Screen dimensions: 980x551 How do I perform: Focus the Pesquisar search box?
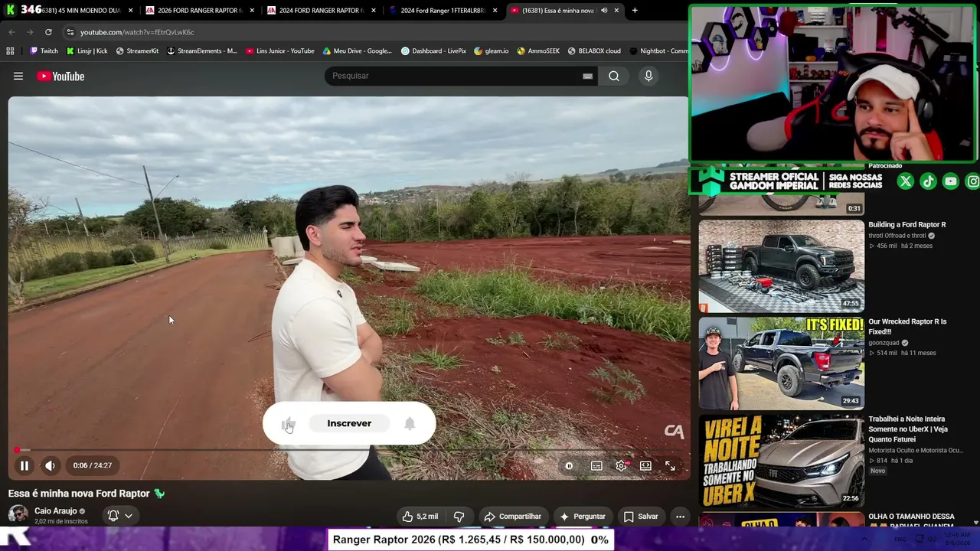[x=455, y=76]
